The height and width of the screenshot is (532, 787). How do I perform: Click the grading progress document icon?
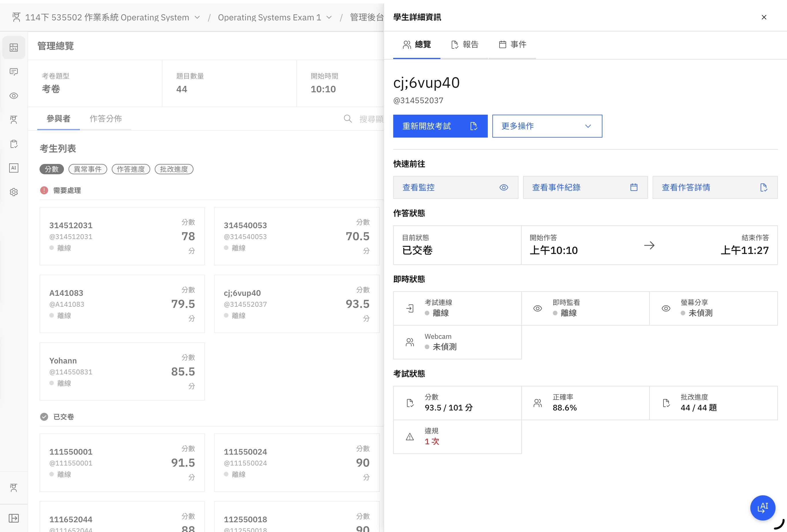click(x=666, y=403)
